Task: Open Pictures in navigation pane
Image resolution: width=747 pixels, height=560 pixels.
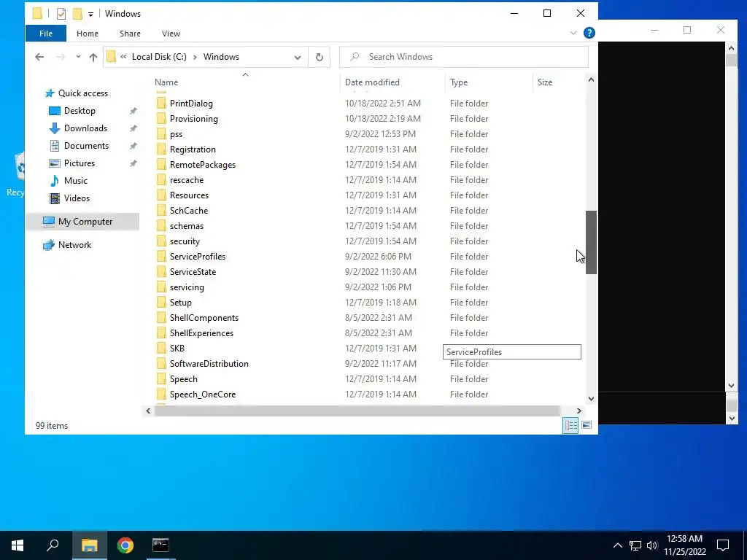Action: (x=79, y=163)
